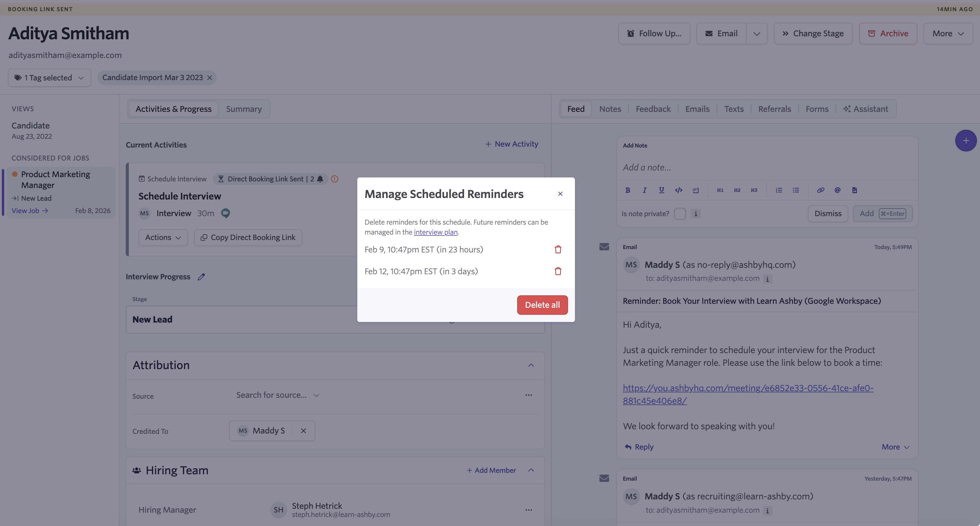The width and height of the screenshot is (980, 526).
Task: Switch to the Summary tab
Action: tap(244, 109)
